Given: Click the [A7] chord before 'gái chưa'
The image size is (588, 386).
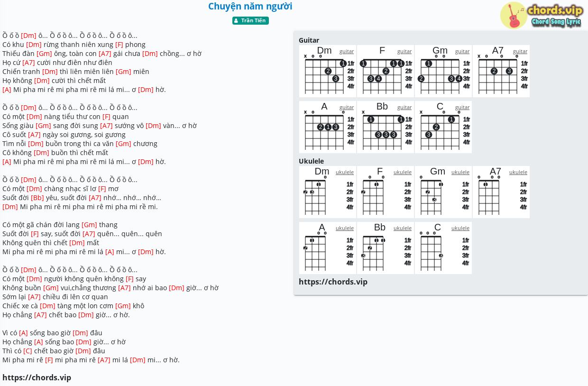Looking at the screenshot, I should coord(105,54).
